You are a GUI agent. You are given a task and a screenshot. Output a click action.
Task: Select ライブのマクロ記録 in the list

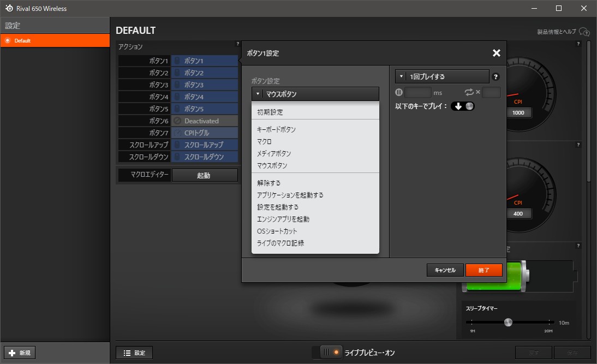(315, 243)
